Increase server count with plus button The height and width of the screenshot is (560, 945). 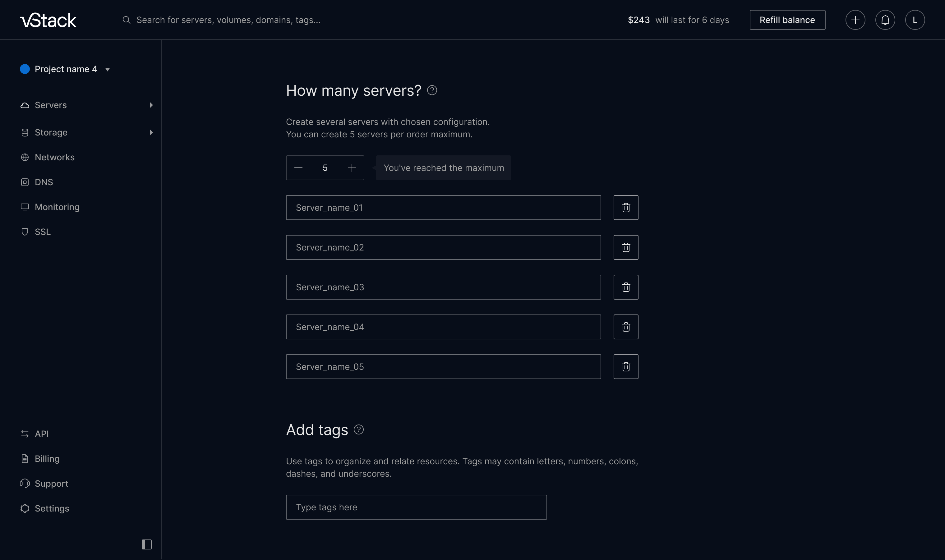pyautogui.click(x=352, y=168)
